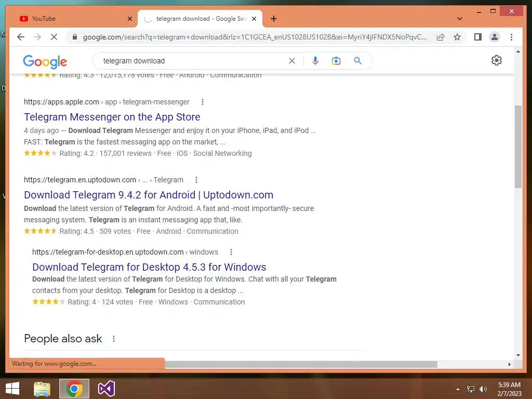
Task: Click the 'Rating: 4.2 · 157,001 reviews' text
Action: tap(105, 153)
